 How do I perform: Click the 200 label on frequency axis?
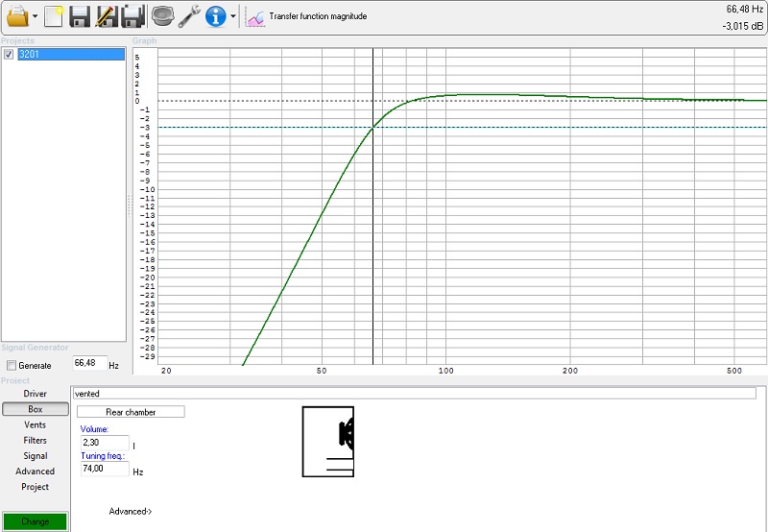coord(570,371)
